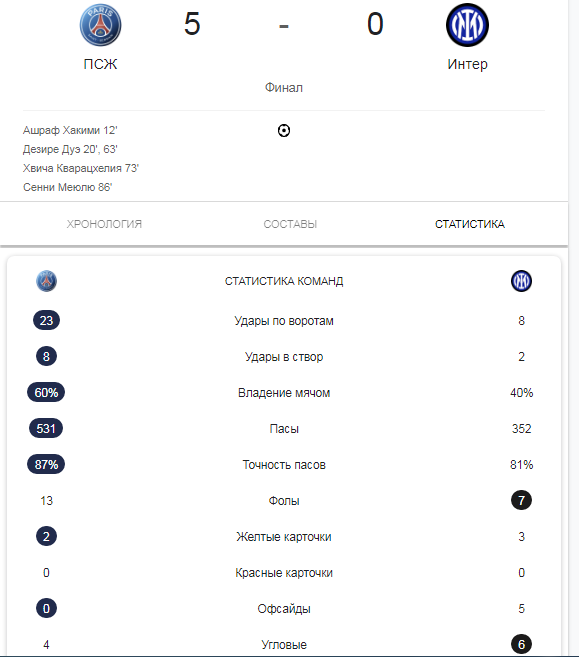Viewport: 579px width, 657px height.
Task: Click the Владение мячом stat label
Action: pos(284,393)
